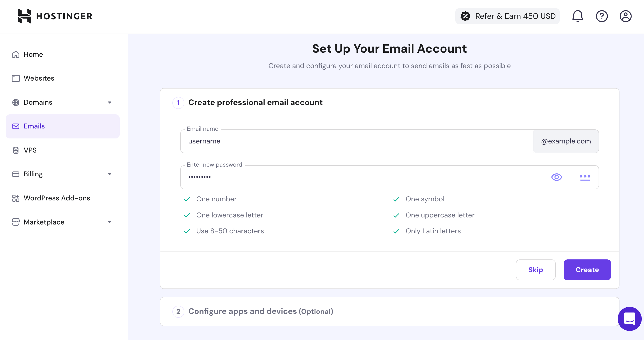Expand the Marketplace menu arrow
Viewport: 644px width, 340px height.
click(x=109, y=222)
